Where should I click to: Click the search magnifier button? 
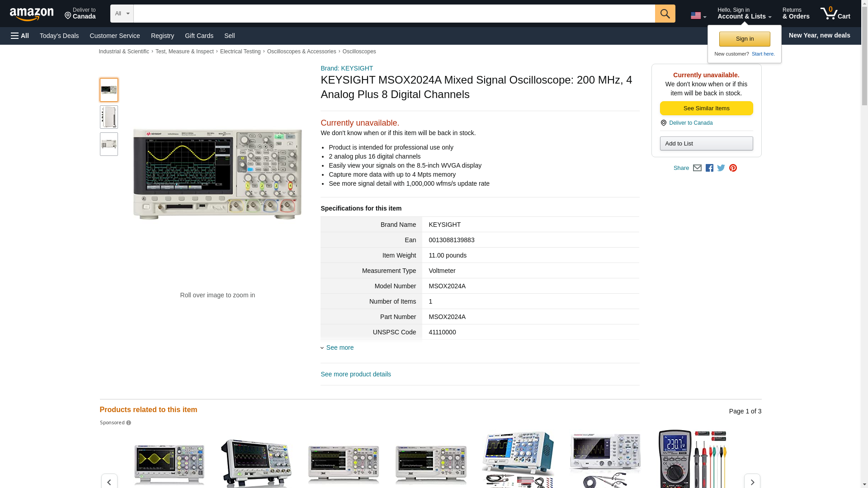coord(665,14)
